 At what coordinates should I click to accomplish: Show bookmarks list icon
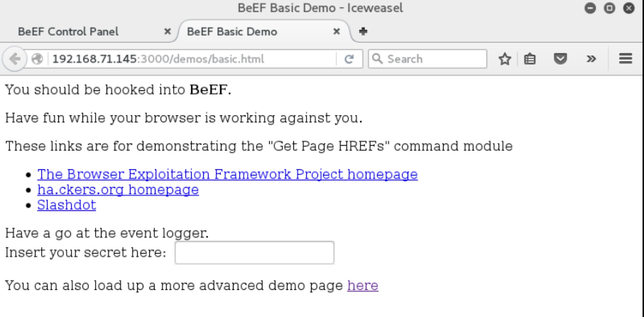[x=530, y=59]
